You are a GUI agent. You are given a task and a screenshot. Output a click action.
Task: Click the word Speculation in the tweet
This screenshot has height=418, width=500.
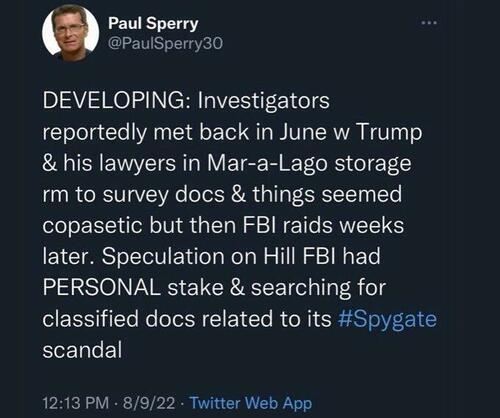[x=163, y=256]
